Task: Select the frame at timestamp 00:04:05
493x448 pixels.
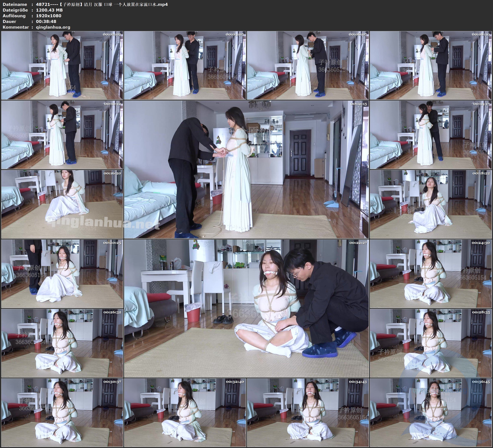Action: click(x=185, y=65)
